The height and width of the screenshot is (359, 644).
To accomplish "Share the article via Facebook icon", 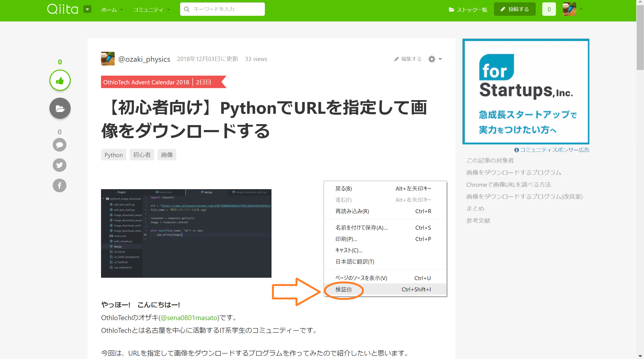I will 60,185.
